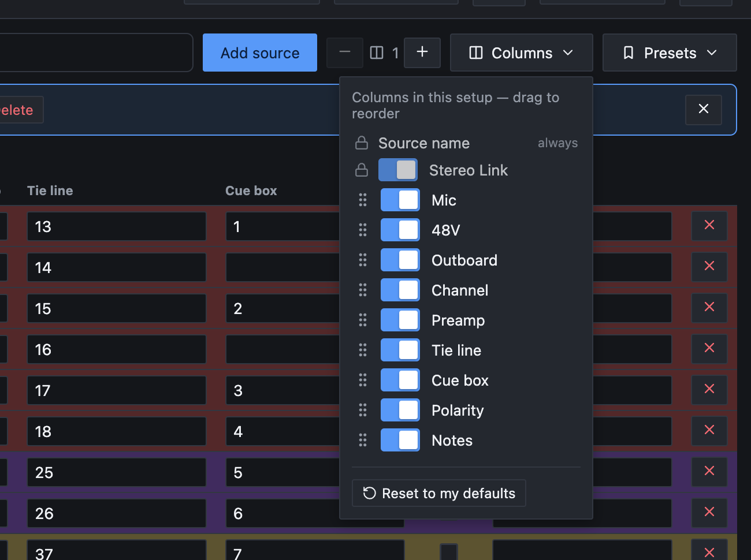Hide the Preamp column via its toggle
This screenshot has width=751, height=560.
(400, 320)
